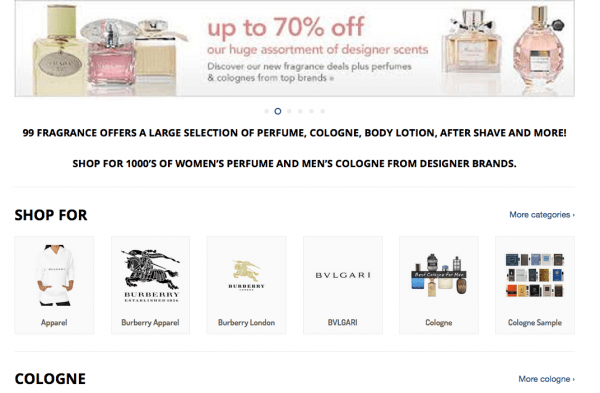The image size is (600, 393).
Task: Click the Cologne Sample text label
Action: (x=535, y=323)
